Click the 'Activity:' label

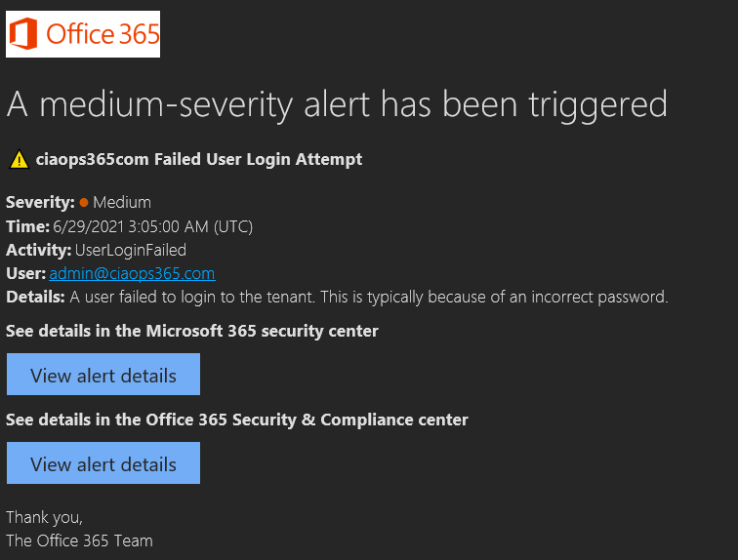pyautogui.click(x=36, y=250)
